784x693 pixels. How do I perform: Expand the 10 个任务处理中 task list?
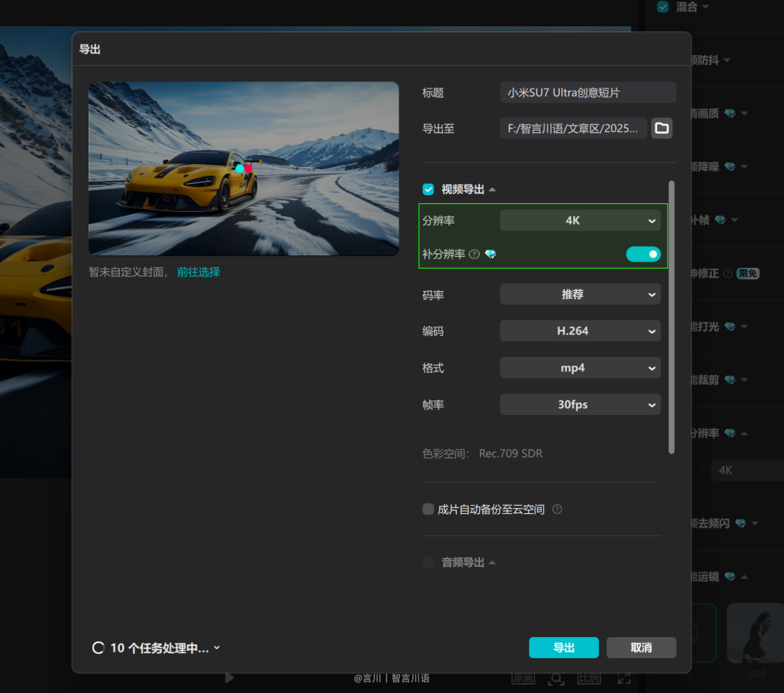(x=216, y=647)
